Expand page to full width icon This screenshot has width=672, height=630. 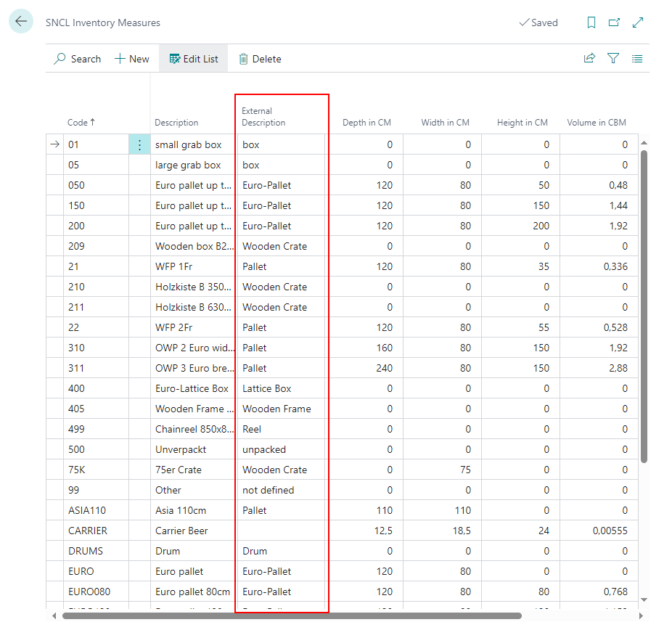638,22
